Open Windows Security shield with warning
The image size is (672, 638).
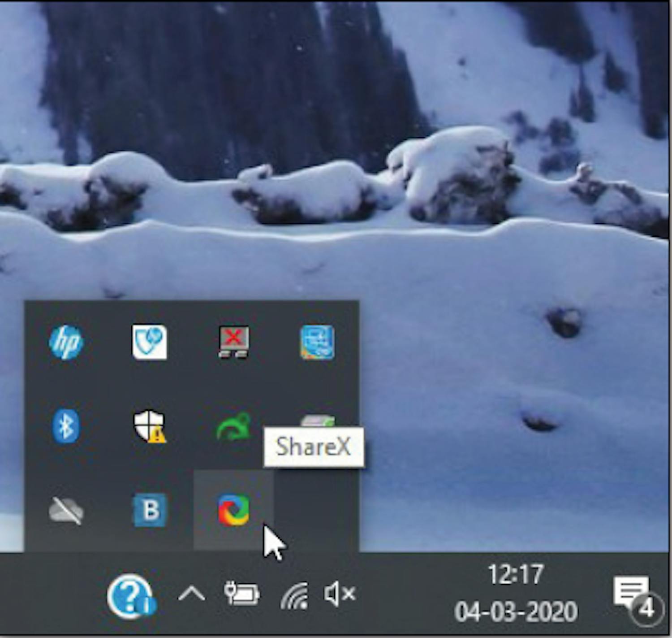click(x=150, y=426)
